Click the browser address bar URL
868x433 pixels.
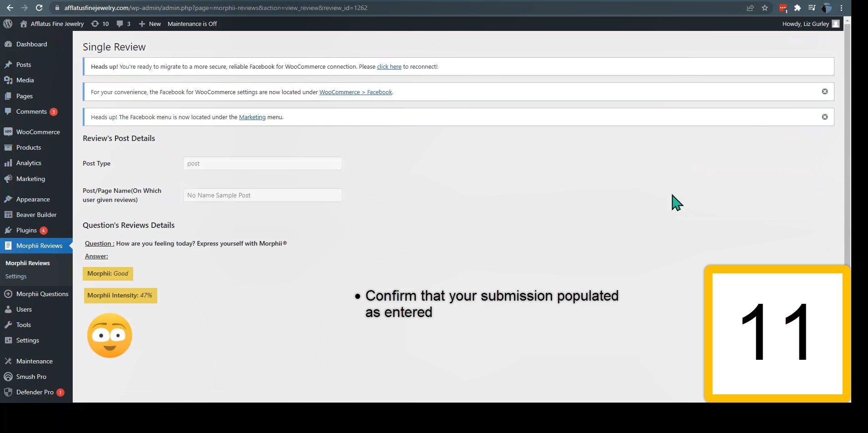(x=216, y=8)
